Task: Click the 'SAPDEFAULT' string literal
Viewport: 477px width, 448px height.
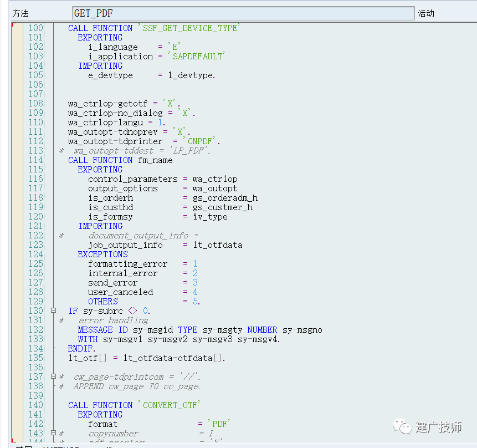Action: [x=196, y=57]
